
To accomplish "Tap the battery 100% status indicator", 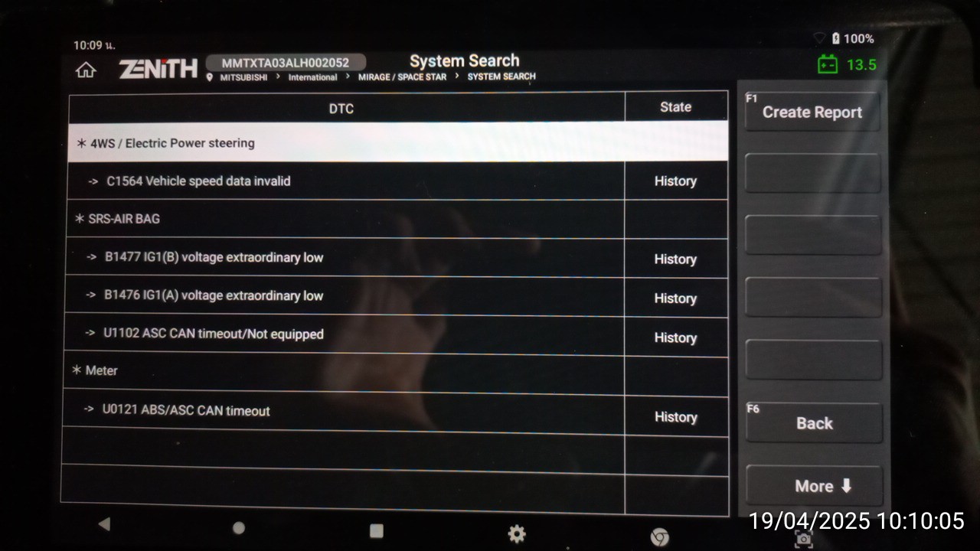I will [852, 38].
